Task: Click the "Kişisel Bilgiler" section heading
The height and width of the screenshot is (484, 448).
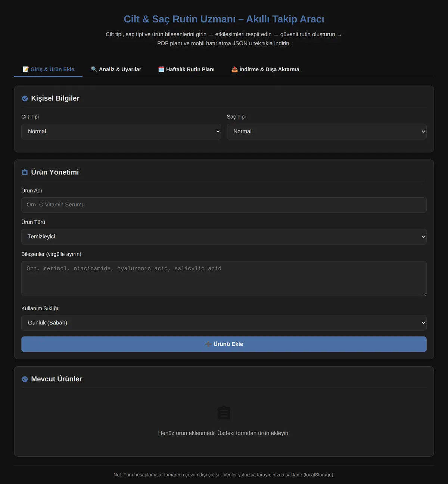Action: coord(55,98)
